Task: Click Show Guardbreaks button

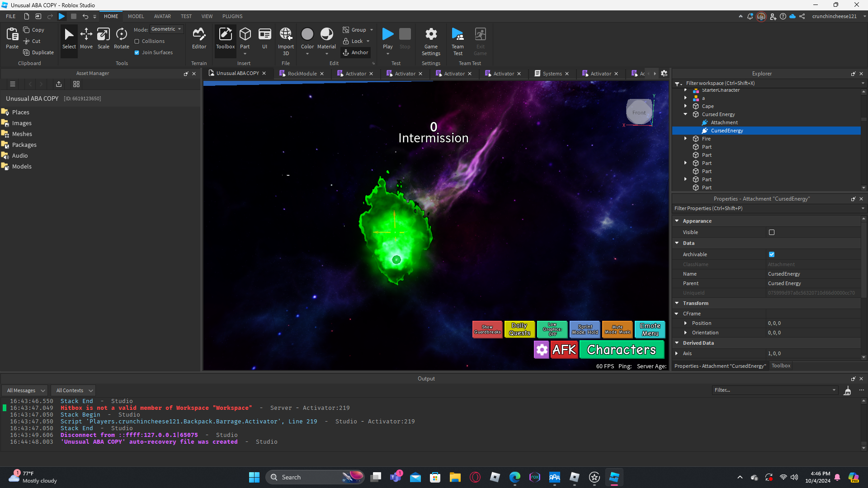Action: tap(487, 329)
